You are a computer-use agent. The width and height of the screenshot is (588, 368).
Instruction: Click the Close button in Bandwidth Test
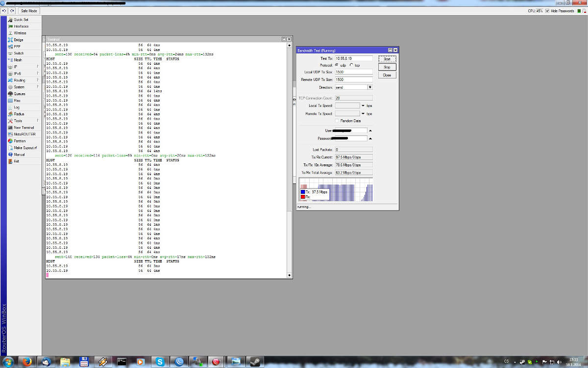point(387,76)
